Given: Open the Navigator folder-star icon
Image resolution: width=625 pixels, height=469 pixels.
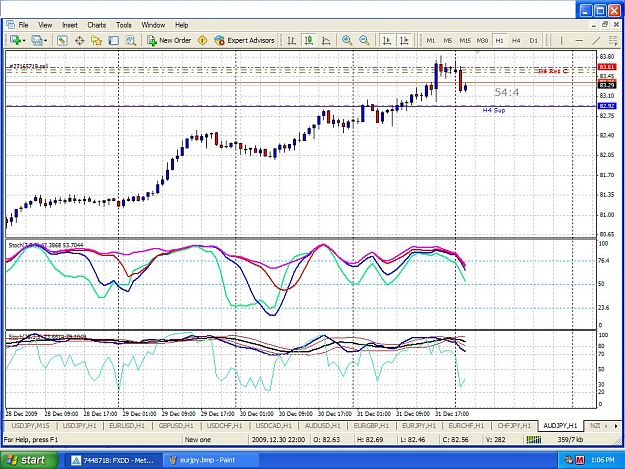Looking at the screenshot, I should 96,40.
